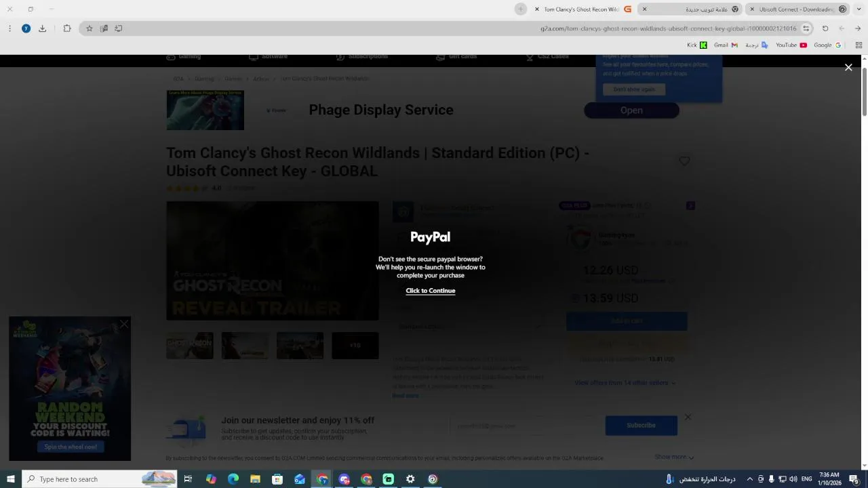Click the g2a.com address bar URL
Viewport: 868px width, 488px height.
[668, 28]
